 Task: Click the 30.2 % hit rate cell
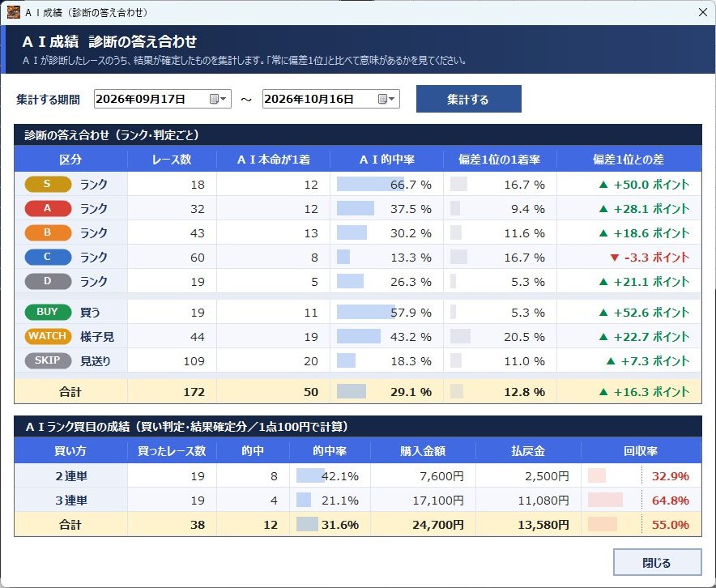[386, 232]
